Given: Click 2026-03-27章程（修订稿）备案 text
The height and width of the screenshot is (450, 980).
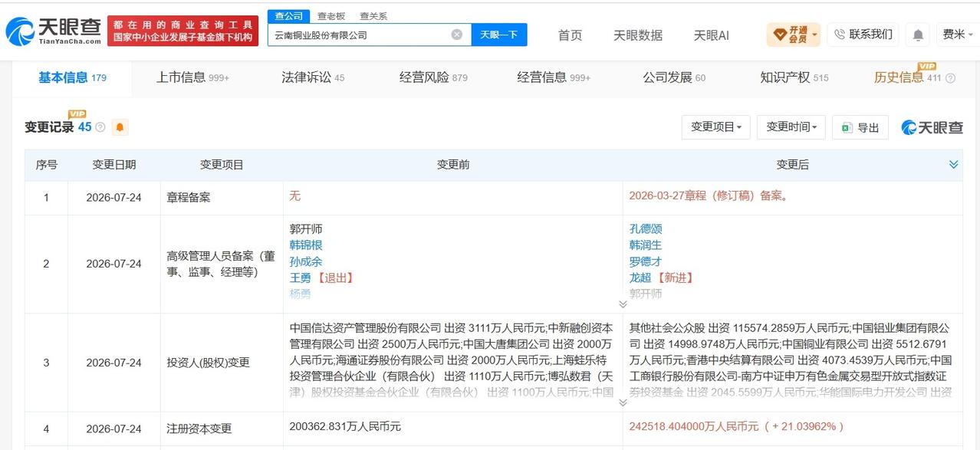Looking at the screenshot, I should [709, 196].
